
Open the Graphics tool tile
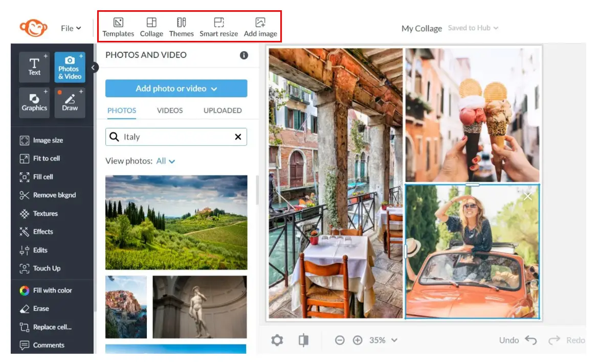[34, 102]
